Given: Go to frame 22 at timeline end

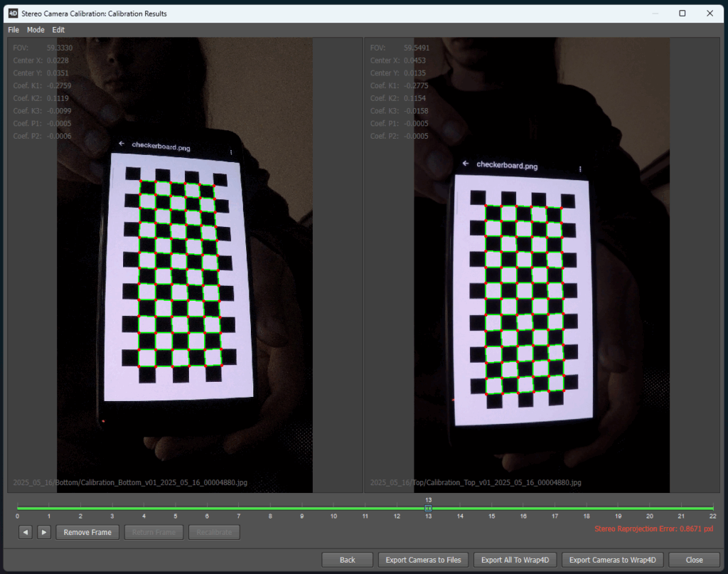Looking at the screenshot, I should (x=712, y=509).
